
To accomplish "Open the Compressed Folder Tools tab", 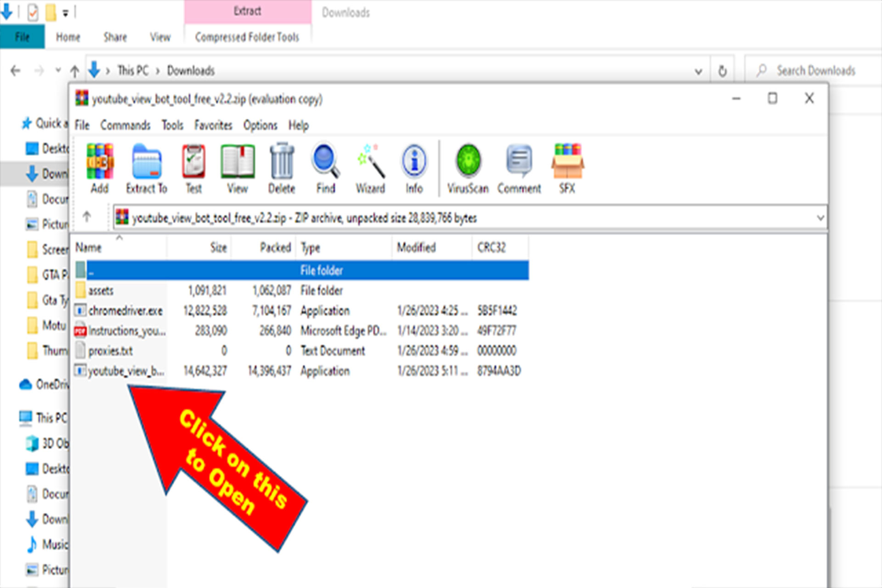I will click(247, 37).
